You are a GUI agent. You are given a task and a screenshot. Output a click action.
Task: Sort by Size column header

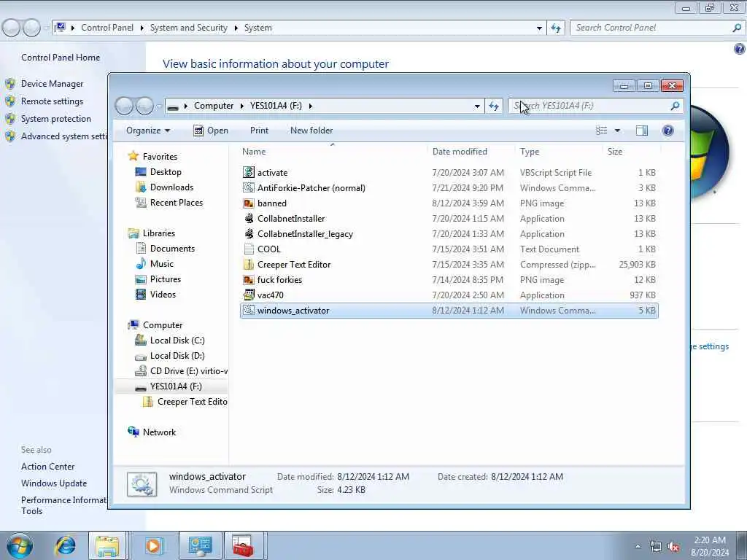tap(632, 152)
